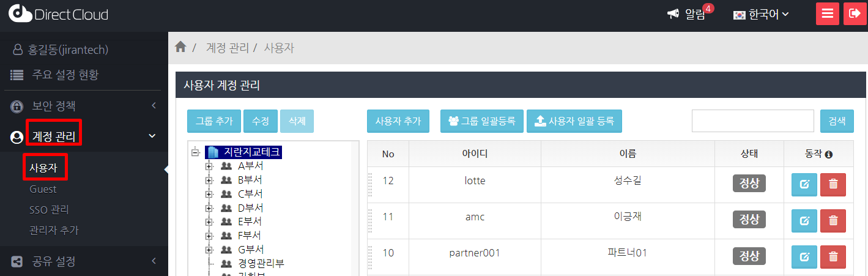Expand the F부서 tree node
Screen dimensions: 868x276
pos(209,236)
